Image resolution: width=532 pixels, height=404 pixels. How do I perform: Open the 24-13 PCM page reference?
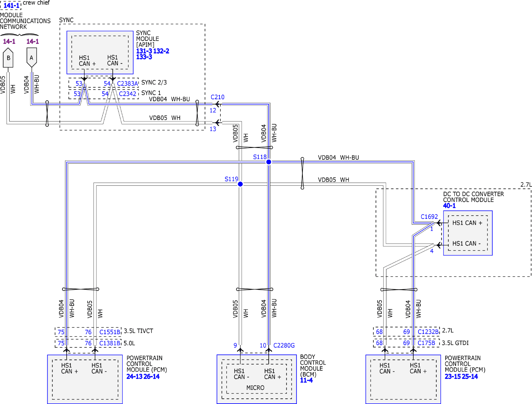(134, 377)
